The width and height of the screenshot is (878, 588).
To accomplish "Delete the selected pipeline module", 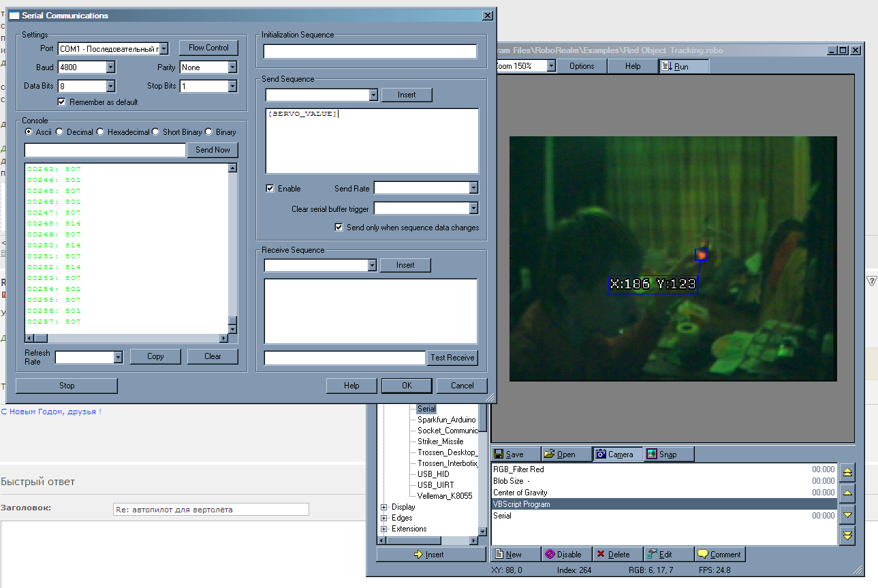I will [x=618, y=555].
